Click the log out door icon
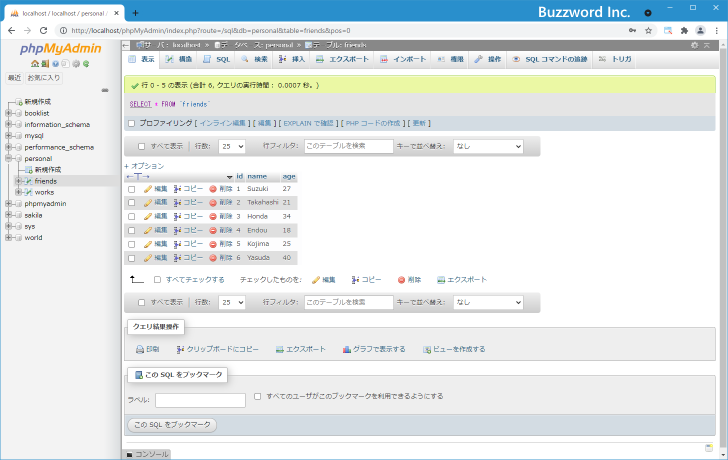 pos(45,64)
